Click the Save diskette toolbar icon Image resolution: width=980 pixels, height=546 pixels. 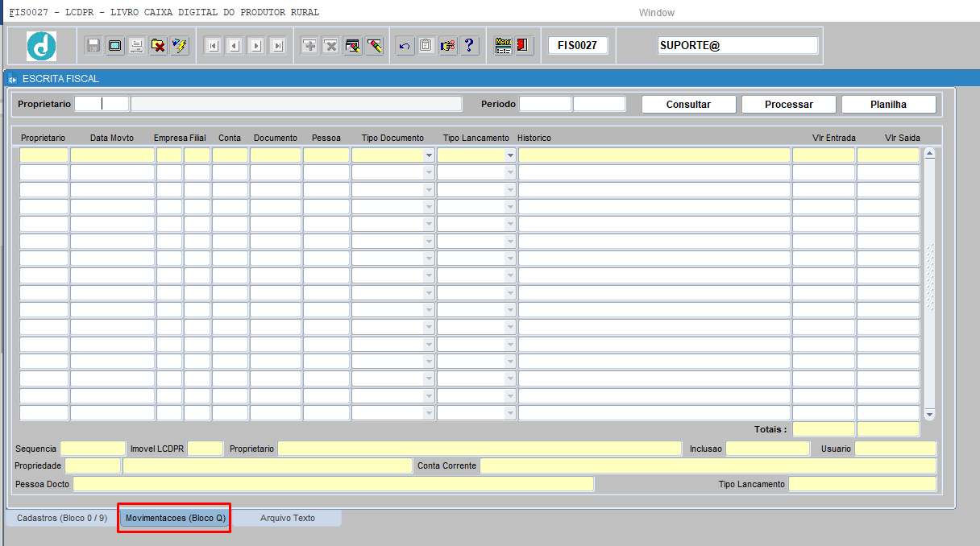(x=93, y=46)
